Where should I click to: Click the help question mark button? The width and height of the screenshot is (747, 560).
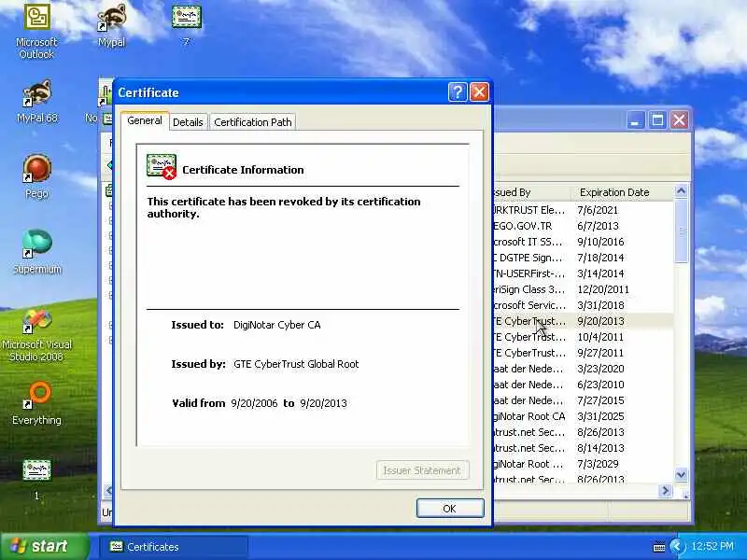(x=458, y=91)
